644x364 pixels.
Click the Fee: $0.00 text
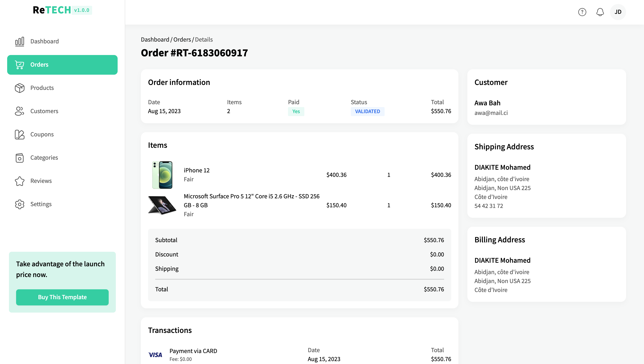[x=180, y=359]
